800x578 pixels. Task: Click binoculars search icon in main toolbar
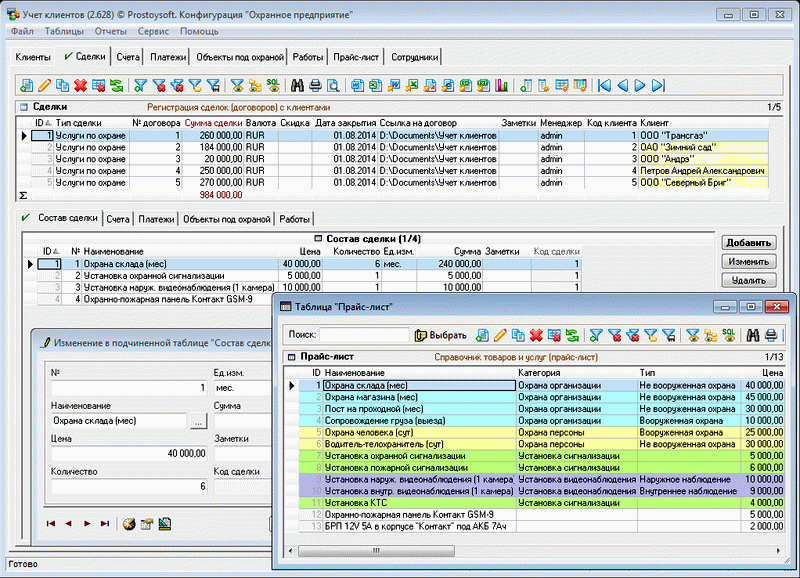(296, 85)
